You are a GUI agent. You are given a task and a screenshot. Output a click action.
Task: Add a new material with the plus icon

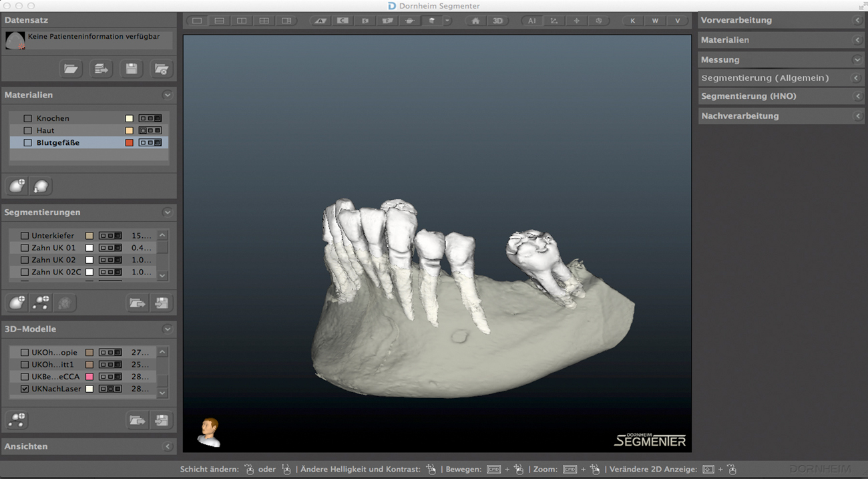pos(17,186)
